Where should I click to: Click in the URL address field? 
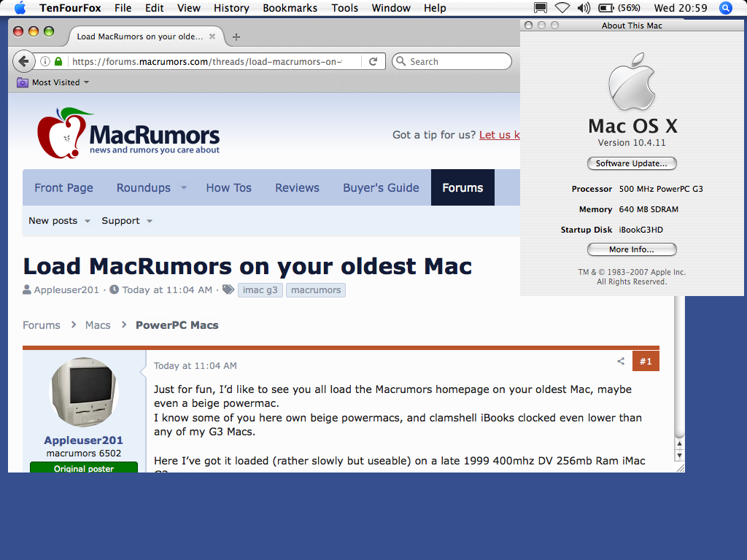[x=208, y=61]
